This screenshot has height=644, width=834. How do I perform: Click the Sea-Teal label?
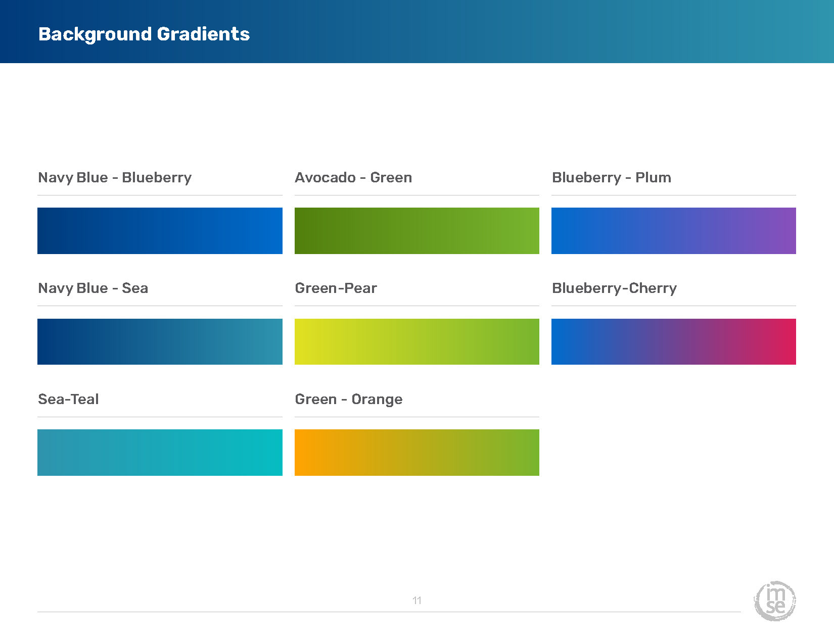(x=68, y=400)
